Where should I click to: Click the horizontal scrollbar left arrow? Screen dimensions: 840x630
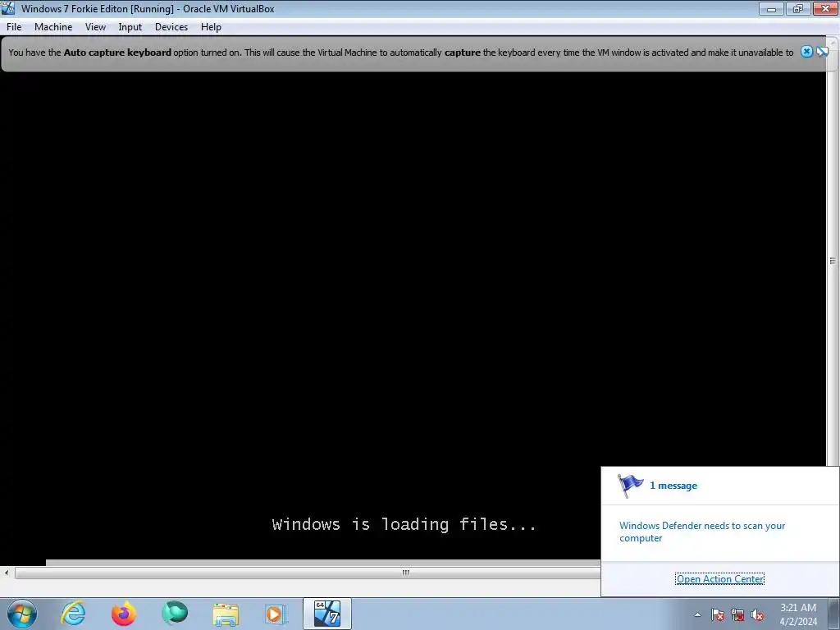(7, 573)
